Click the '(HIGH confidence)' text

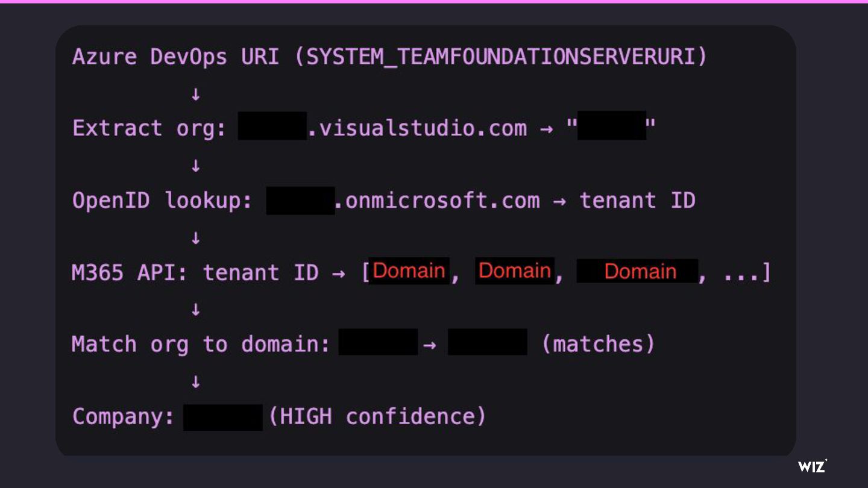(377, 417)
